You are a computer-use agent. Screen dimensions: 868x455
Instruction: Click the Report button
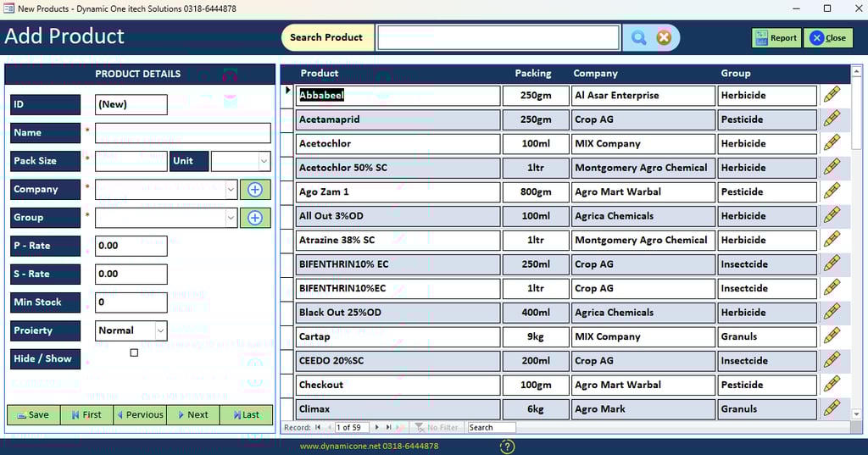click(x=776, y=37)
